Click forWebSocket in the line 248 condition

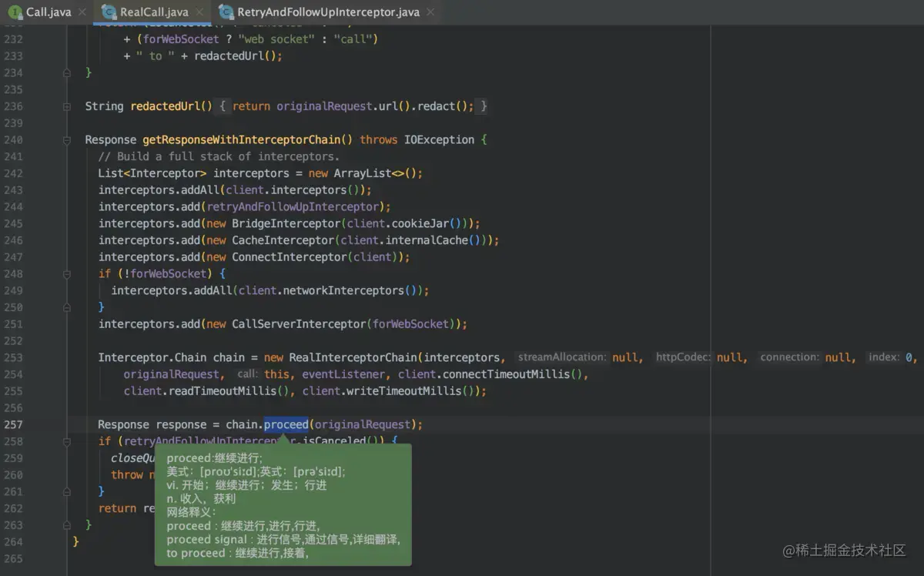click(169, 273)
